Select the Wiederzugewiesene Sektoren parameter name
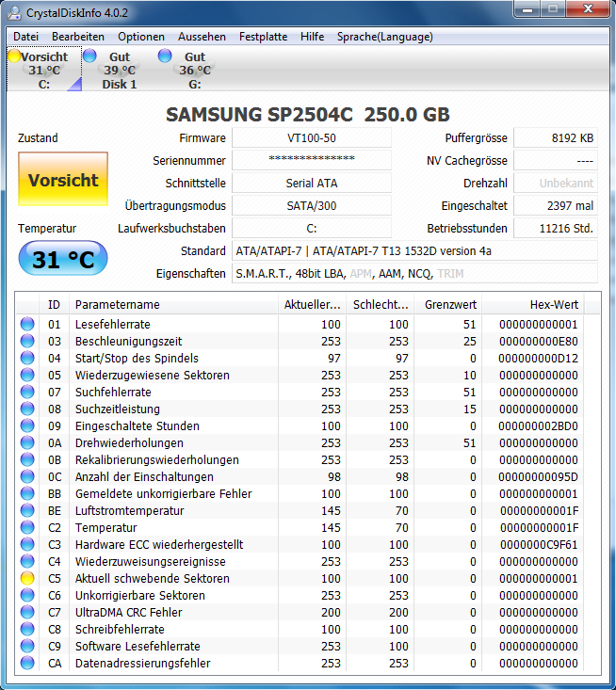Screen dimensions: 616x690 click(x=153, y=375)
